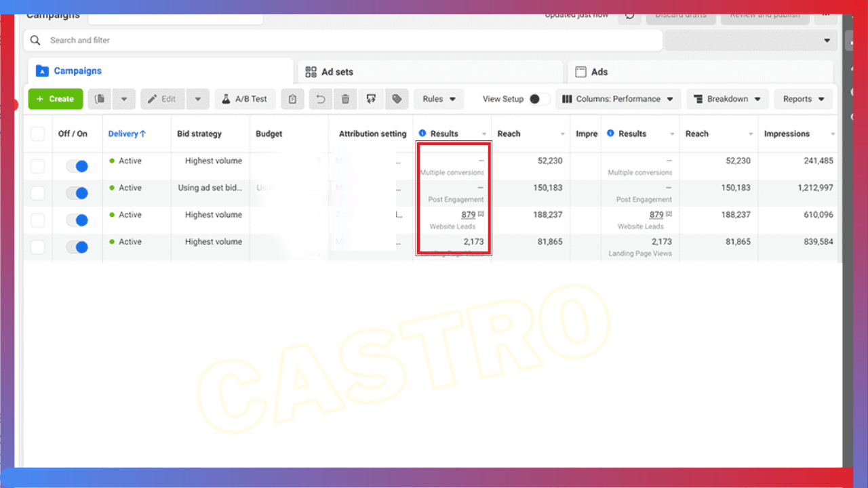Tick the Landing Page Views row checkbox

[x=38, y=247]
